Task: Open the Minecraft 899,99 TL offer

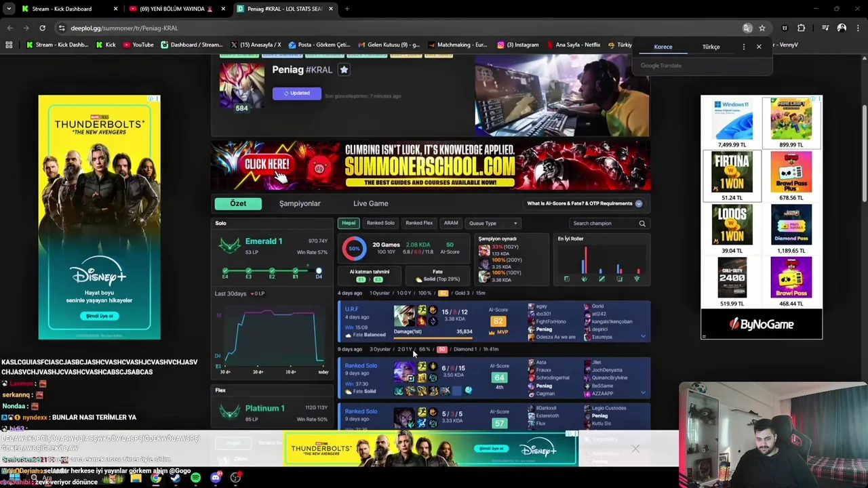Action: pos(791,123)
